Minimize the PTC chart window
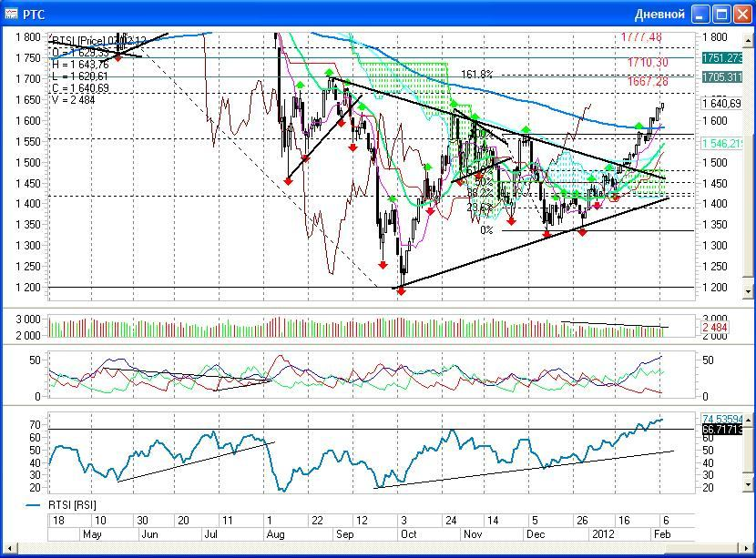 pos(700,15)
